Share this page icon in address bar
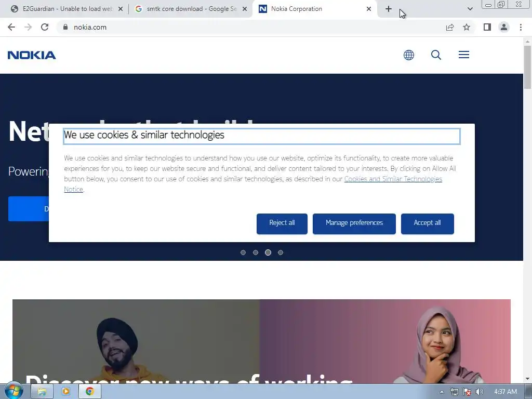The image size is (532, 399). 450,27
